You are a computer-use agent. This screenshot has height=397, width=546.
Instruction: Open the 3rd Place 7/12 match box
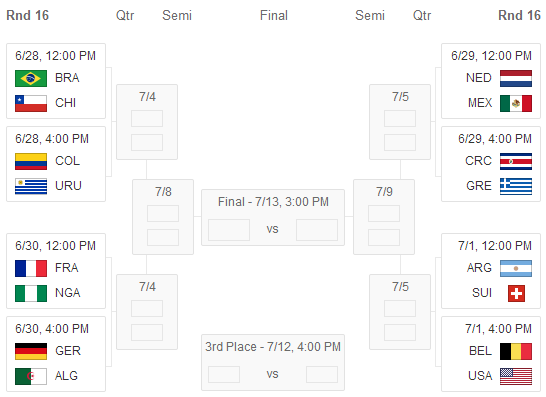273,363
